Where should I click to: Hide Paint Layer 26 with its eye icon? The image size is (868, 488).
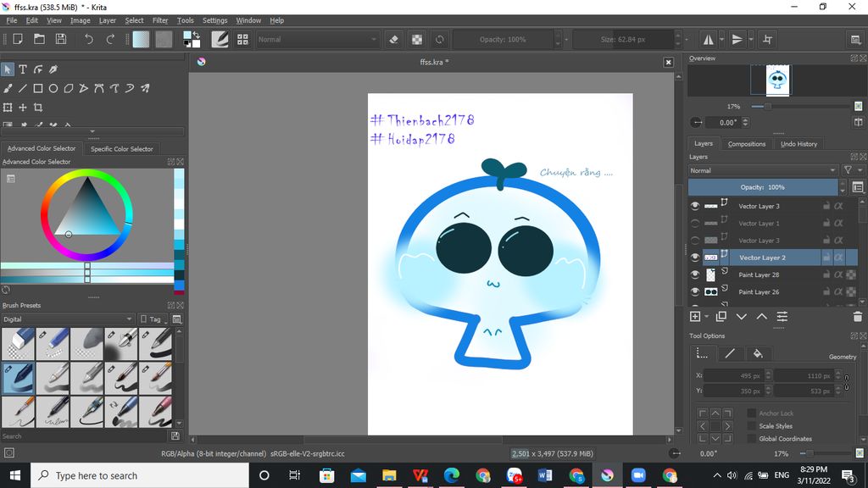point(695,291)
